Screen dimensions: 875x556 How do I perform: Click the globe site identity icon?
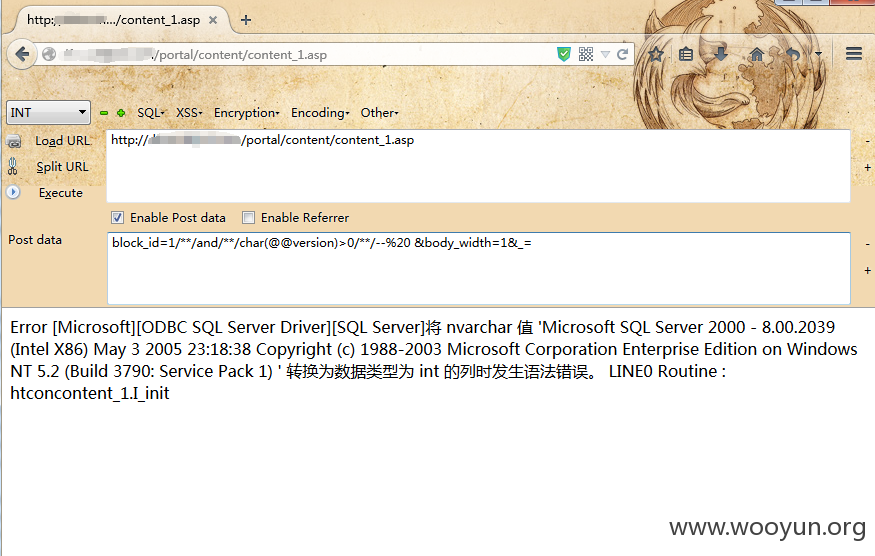click(x=49, y=54)
